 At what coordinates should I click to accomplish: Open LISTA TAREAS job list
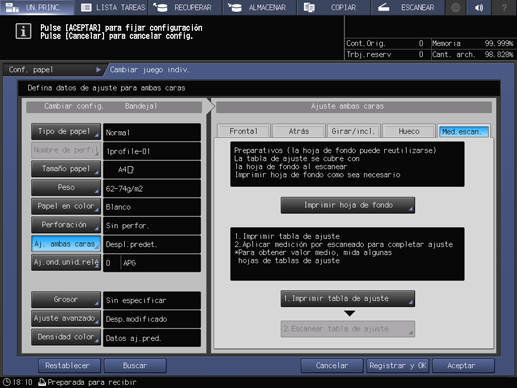113,7
